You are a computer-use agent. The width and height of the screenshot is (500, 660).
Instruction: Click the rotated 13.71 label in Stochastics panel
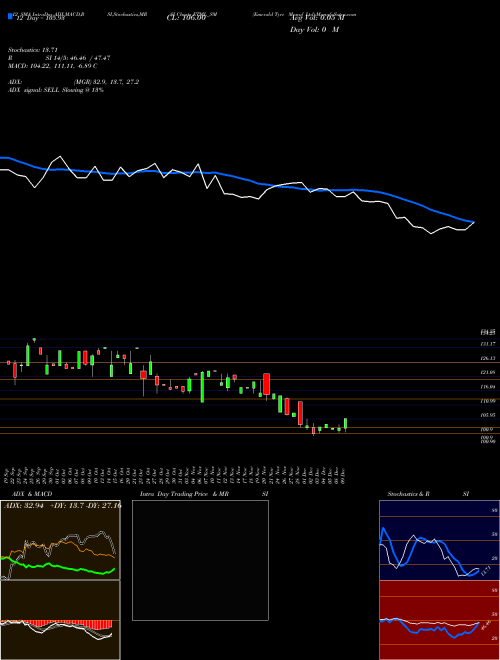484,572
